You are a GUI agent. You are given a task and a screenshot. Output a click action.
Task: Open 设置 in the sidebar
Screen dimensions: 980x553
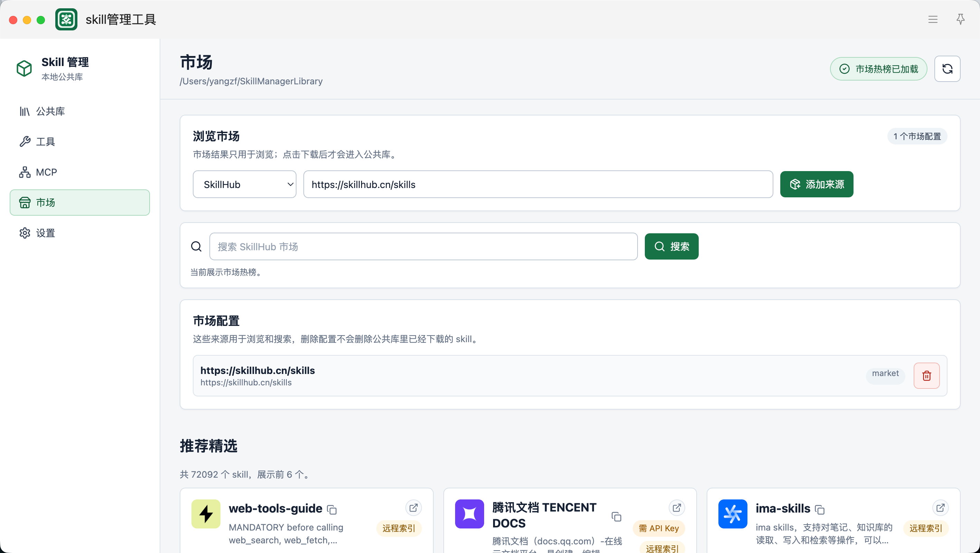tap(80, 233)
